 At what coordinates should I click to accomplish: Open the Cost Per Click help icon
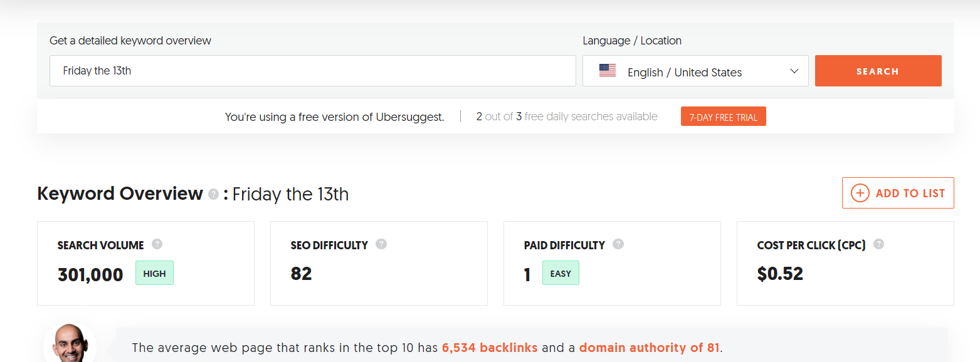878,244
